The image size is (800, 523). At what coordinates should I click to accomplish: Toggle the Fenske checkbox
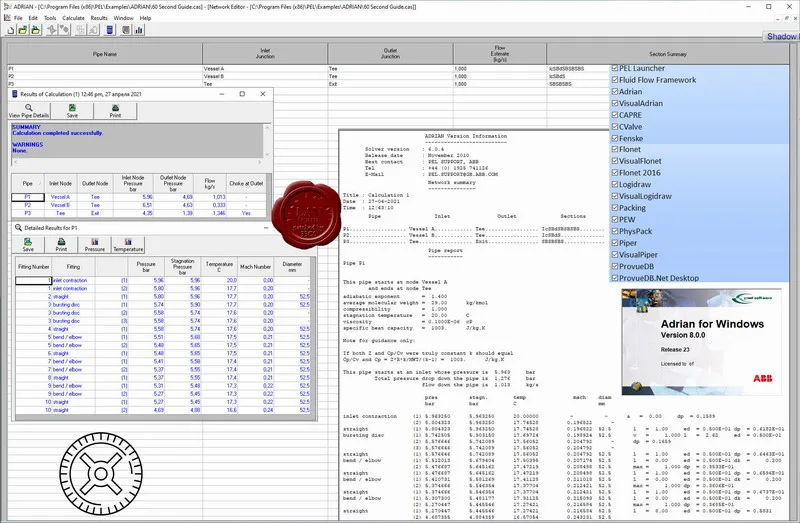[x=615, y=138]
